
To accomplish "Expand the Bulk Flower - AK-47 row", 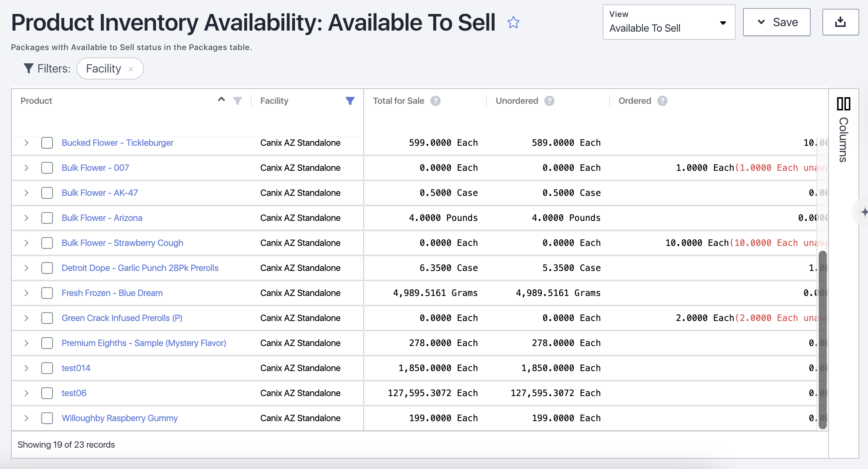I will point(26,193).
